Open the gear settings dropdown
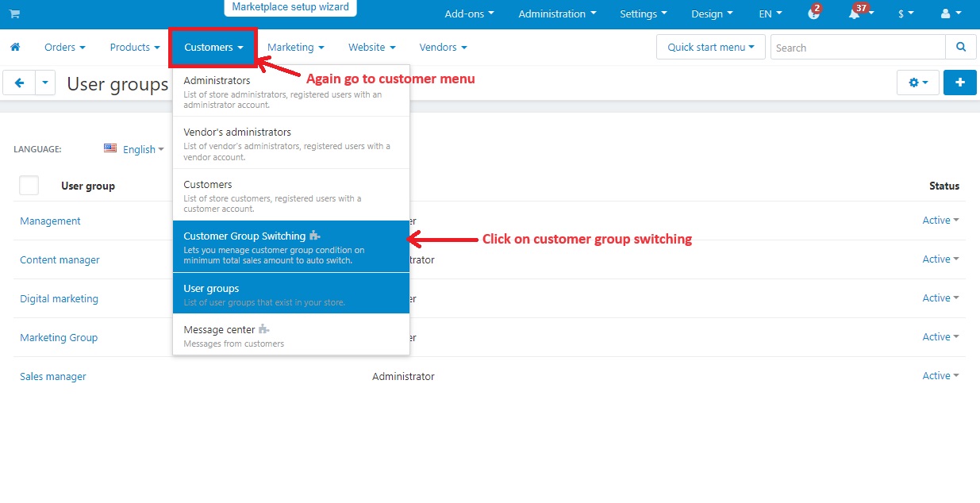 coord(917,83)
